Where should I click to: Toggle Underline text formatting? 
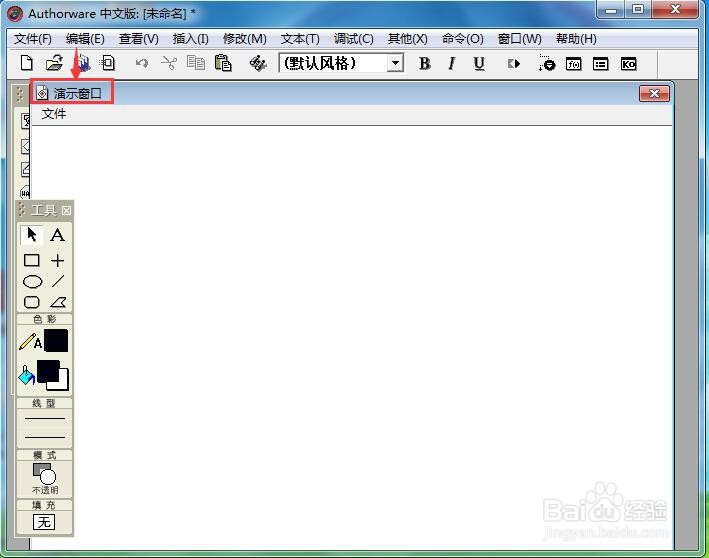(x=479, y=63)
